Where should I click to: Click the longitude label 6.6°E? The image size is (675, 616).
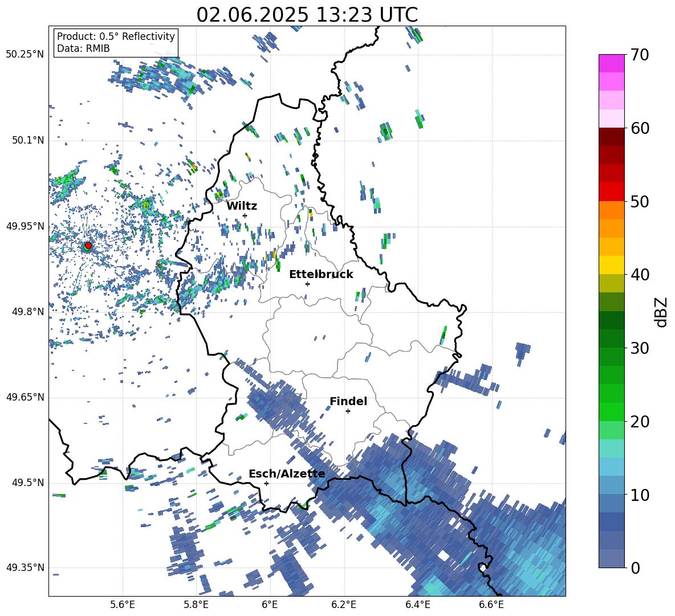coord(491,605)
